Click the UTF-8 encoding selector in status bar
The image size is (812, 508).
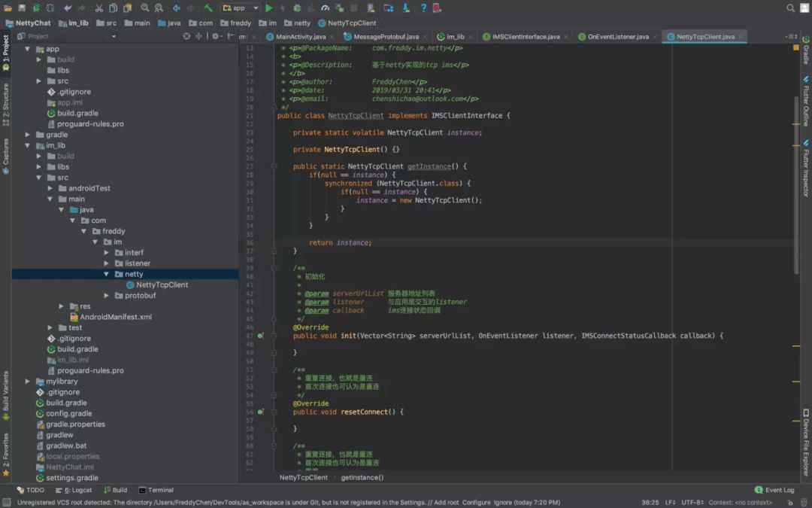click(692, 502)
